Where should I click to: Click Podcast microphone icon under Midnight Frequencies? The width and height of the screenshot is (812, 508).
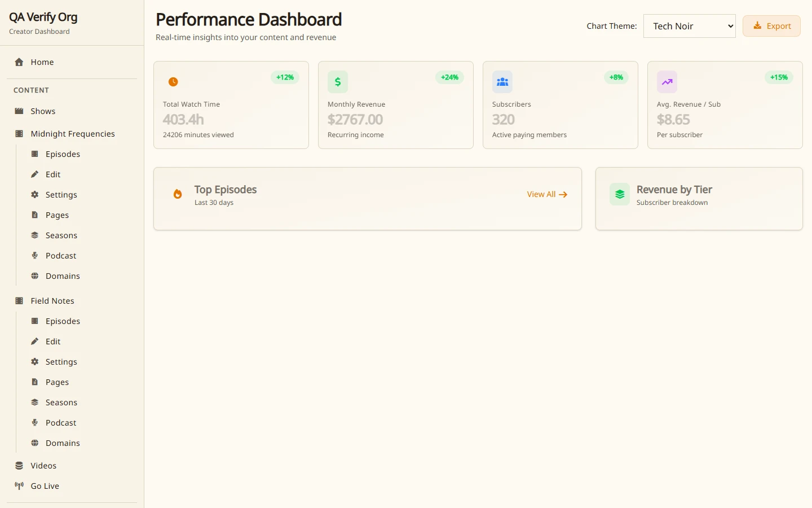point(34,256)
